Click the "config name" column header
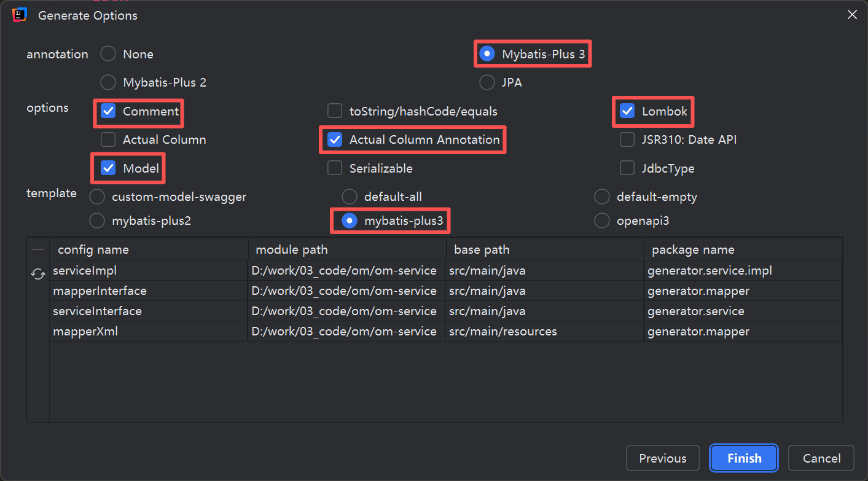 pyautogui.click(x=149, y=249)
